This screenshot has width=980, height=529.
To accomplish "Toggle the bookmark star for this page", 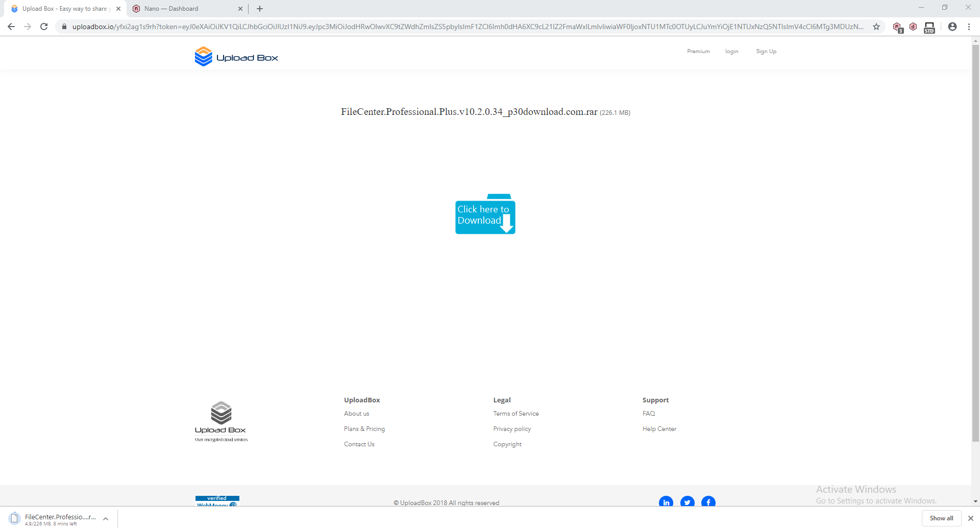I will click(876, 27).
